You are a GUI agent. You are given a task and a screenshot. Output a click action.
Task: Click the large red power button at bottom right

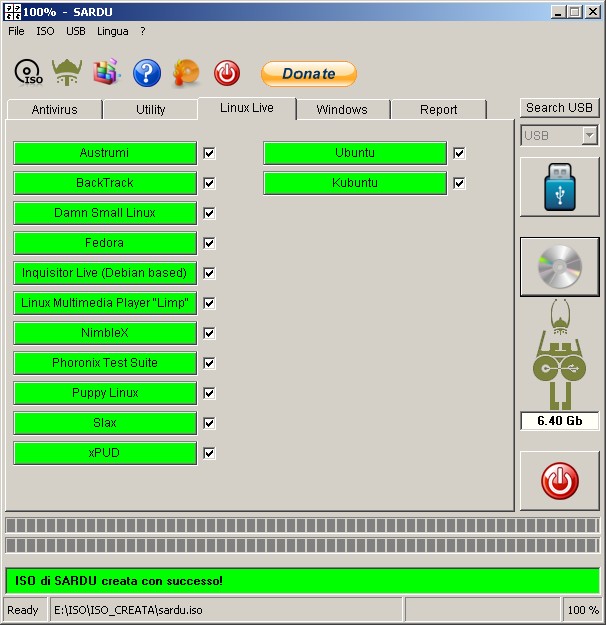560,481
